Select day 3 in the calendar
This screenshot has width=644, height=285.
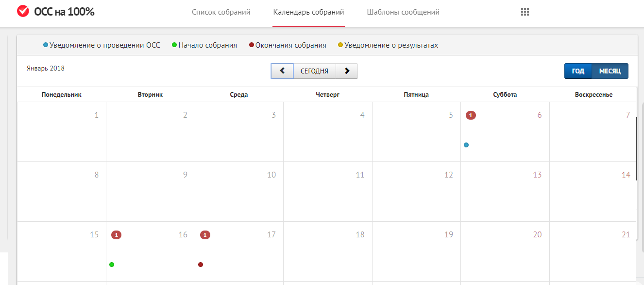click(x=274, y=115)
